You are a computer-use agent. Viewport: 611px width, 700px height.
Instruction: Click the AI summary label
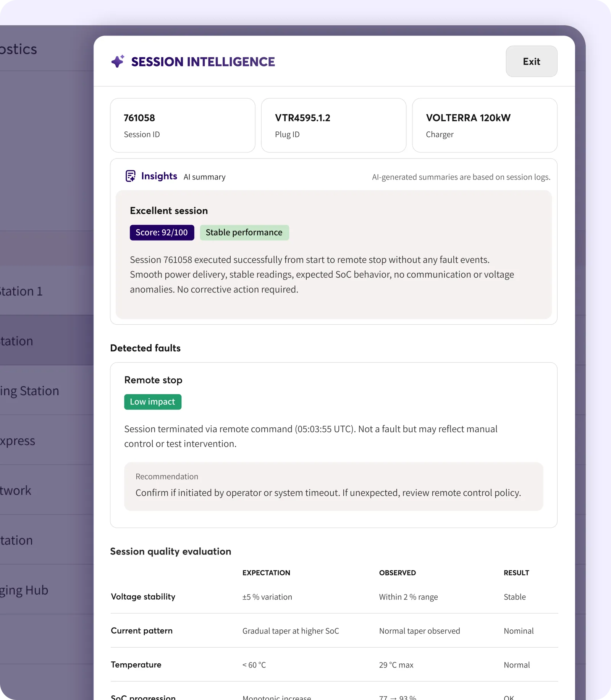pyautogui.click(x=204, y=177)
